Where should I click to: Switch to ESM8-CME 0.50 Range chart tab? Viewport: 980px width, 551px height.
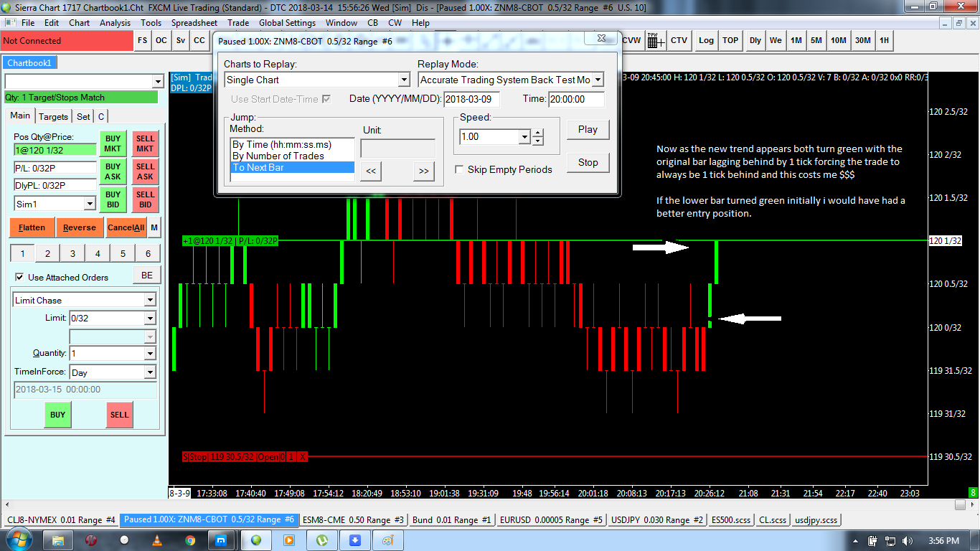pyautogui.click(x=354, y=519)
